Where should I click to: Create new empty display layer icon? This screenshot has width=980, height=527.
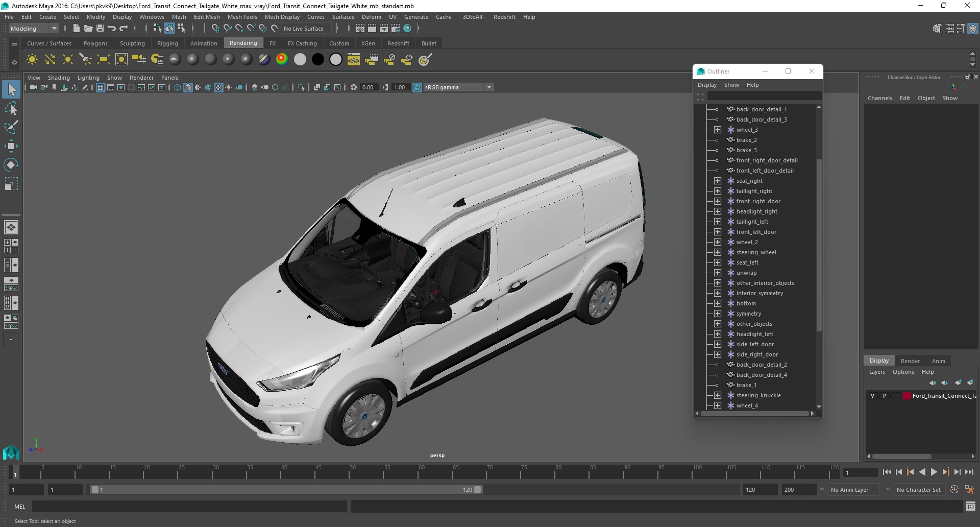tap(958, 382)
